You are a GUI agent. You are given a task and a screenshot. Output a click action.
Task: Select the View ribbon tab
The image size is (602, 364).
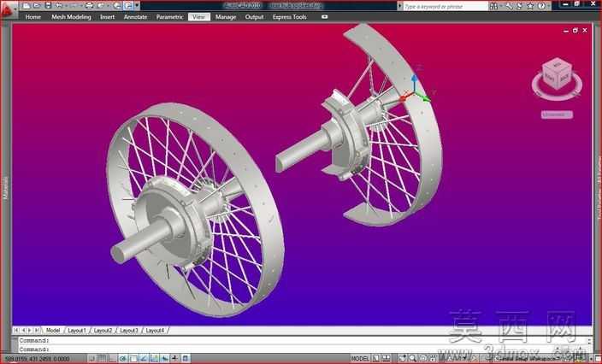click(x=199, y=17)
